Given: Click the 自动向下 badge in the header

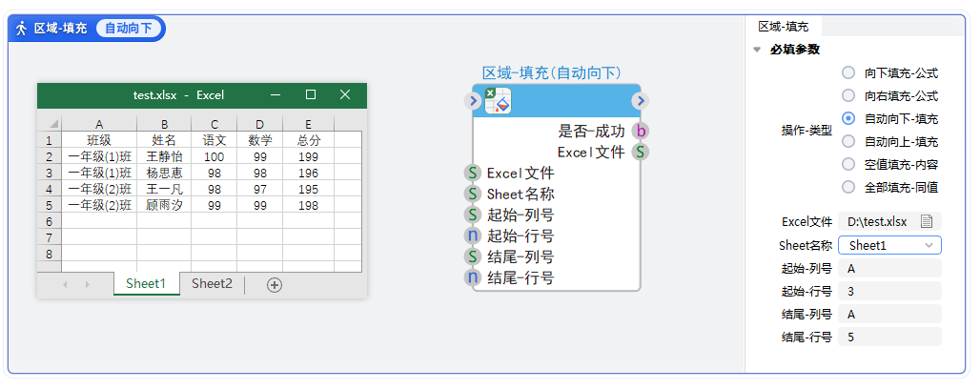Looking at the screenshot, I should point(128,29).
